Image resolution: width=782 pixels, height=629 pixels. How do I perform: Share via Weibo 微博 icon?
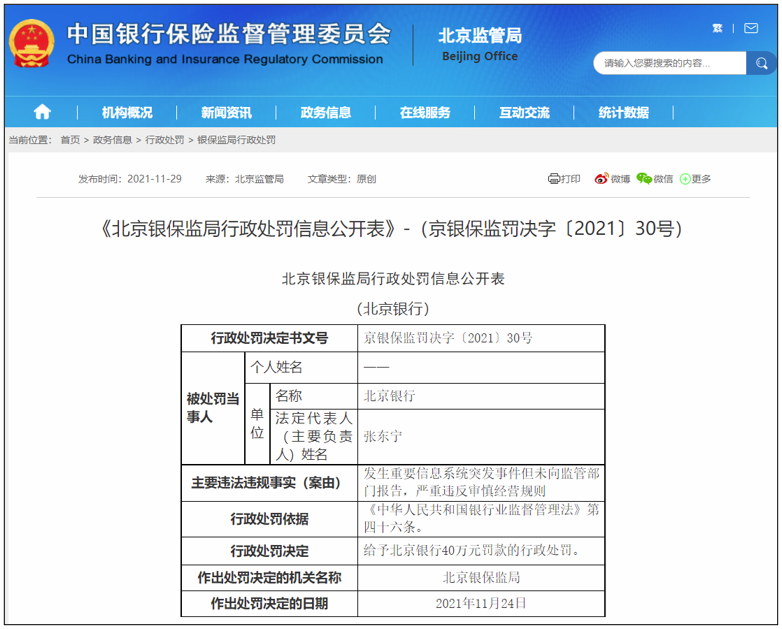[612, 179]
